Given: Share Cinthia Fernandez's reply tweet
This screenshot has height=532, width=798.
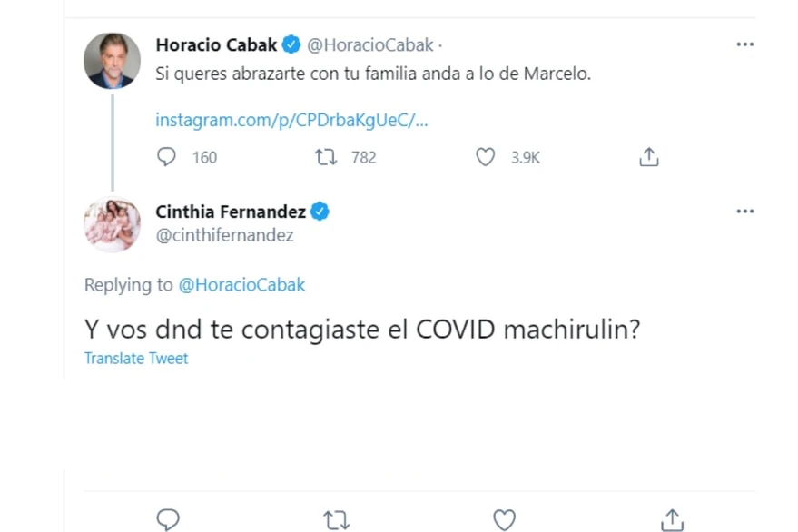Looking at the screenshot, I should point(672,519).
